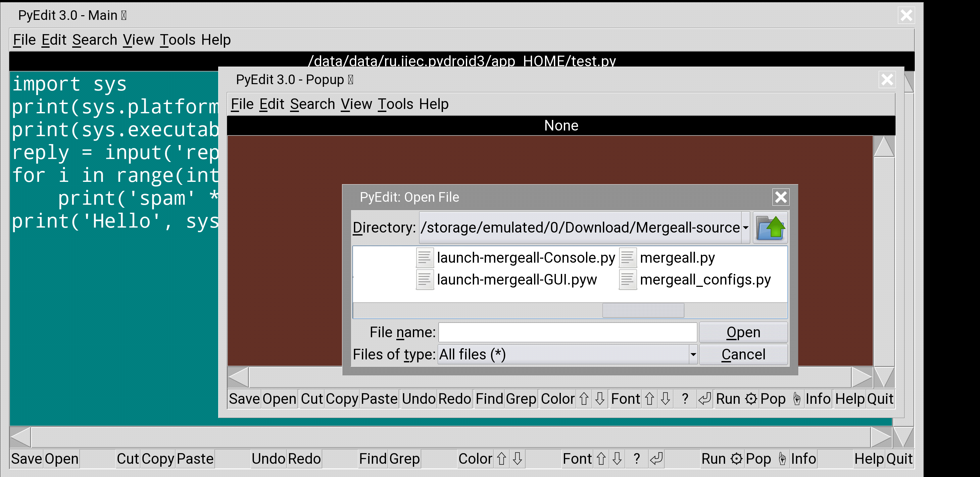
Task: Click the question mark in popup toolbar
Action: [x=685, y=398]
